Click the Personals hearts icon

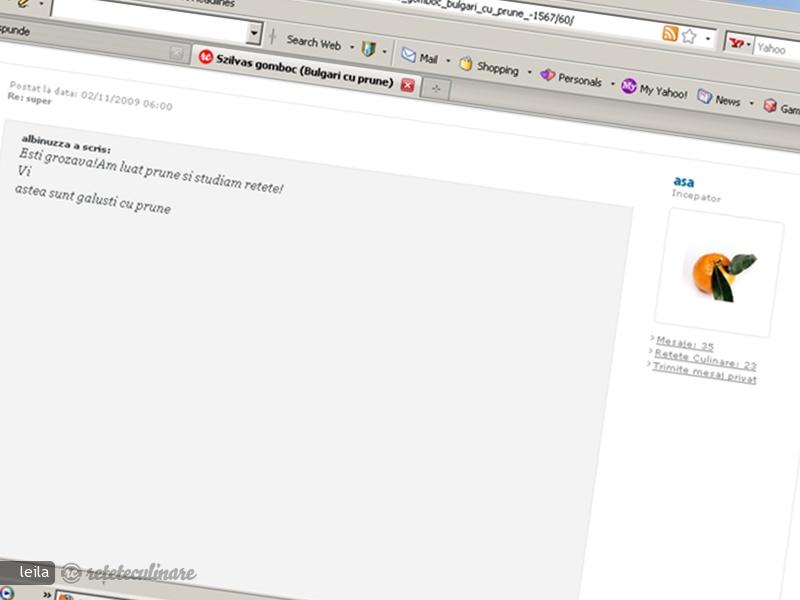[x=547, y=75]
